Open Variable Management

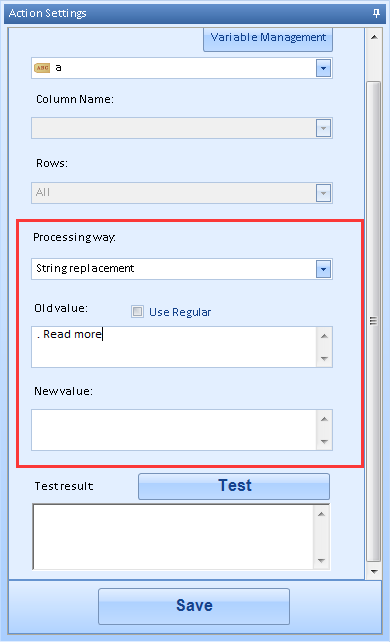click(268, 39)
